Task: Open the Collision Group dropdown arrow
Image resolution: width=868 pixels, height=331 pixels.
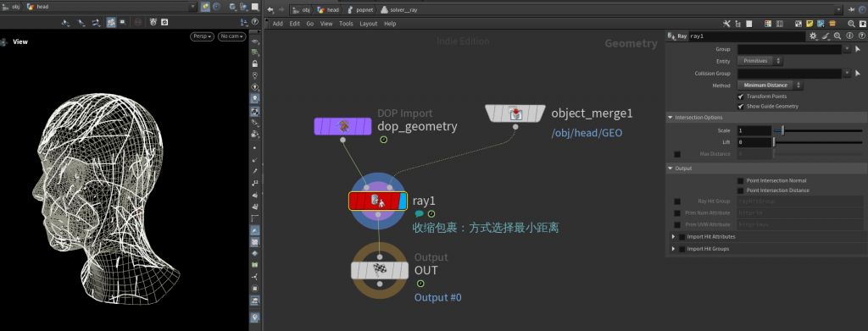Action: pyautogui.click(x=847, y=74)
